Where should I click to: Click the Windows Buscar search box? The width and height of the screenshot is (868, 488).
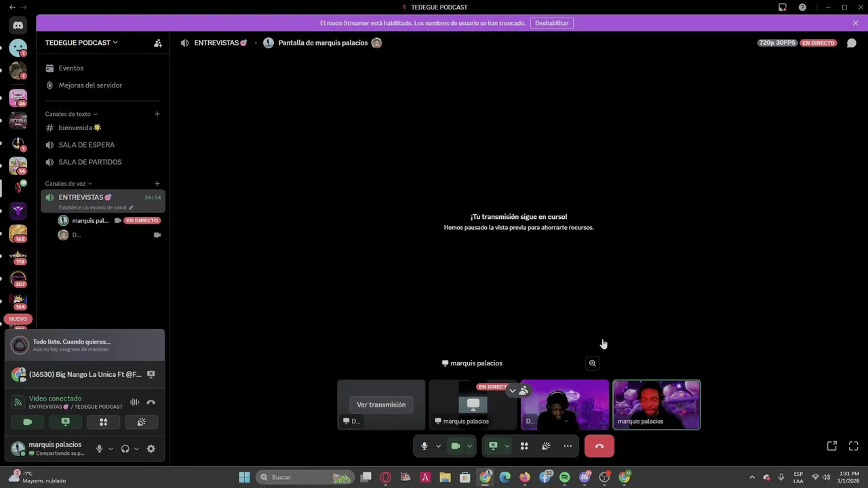(304, 477)
